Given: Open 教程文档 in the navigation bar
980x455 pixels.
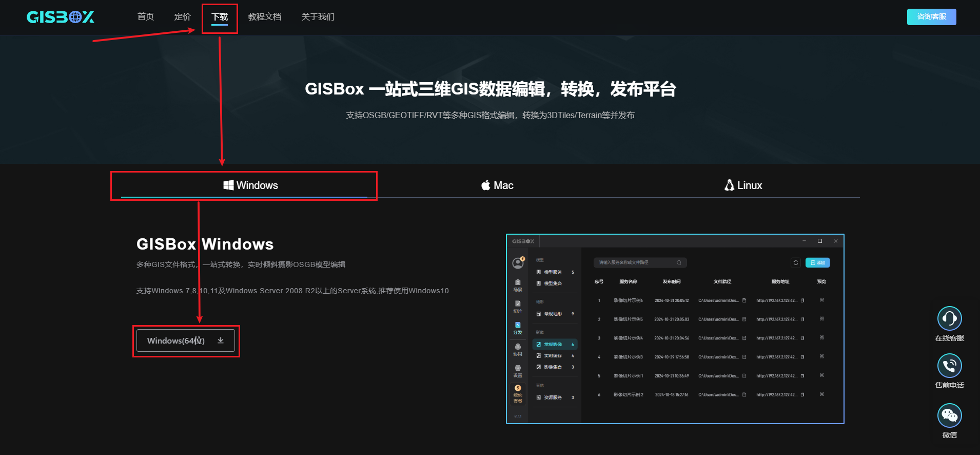Looking at the screenshot, I should point(265,17).
